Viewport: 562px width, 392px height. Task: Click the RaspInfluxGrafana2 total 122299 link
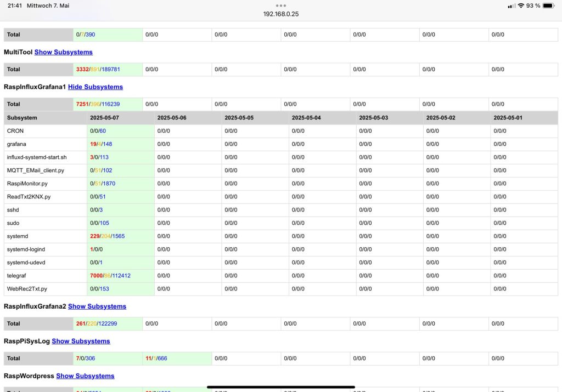(108, 323)
